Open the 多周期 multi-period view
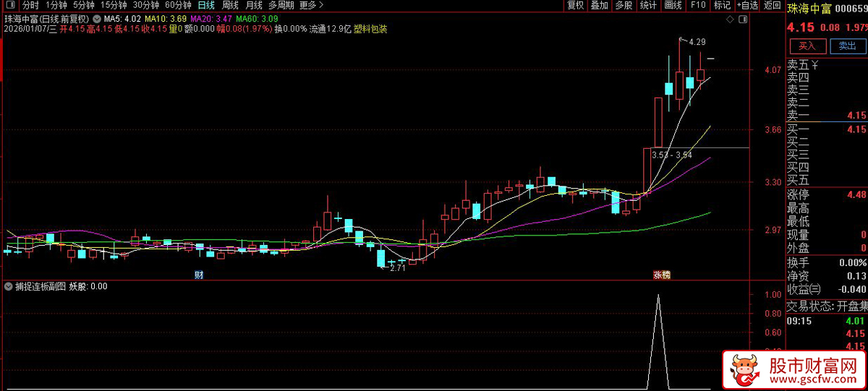The image size is (868, 391). [x=281, y=5]
